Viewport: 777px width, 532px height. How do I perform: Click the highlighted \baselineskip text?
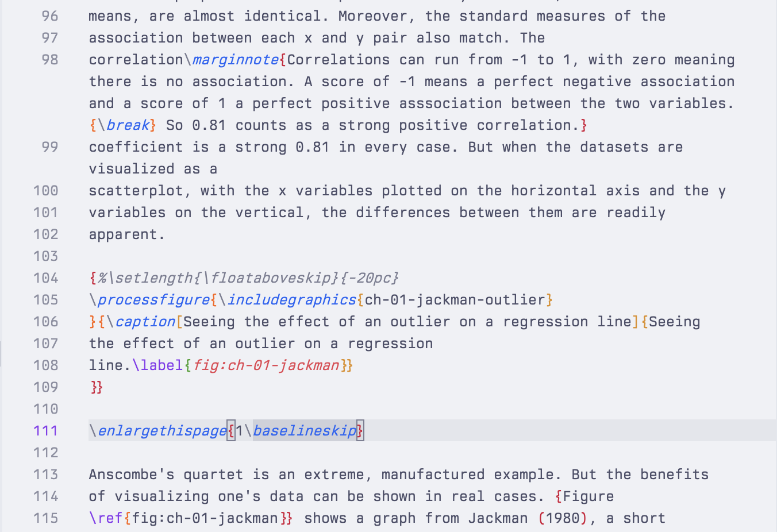[305, 431]
